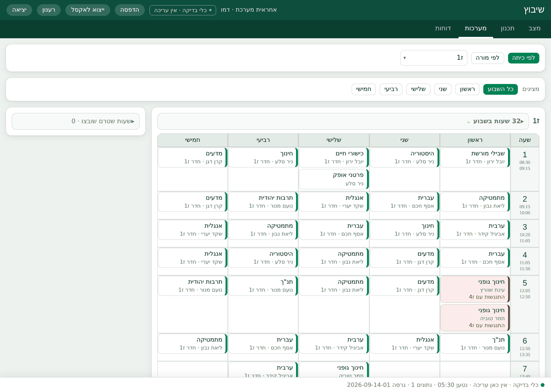
Task: Open חינוך גופני conflict card with תמר טוביה, hour 5
Action: [x=475, y=318]
